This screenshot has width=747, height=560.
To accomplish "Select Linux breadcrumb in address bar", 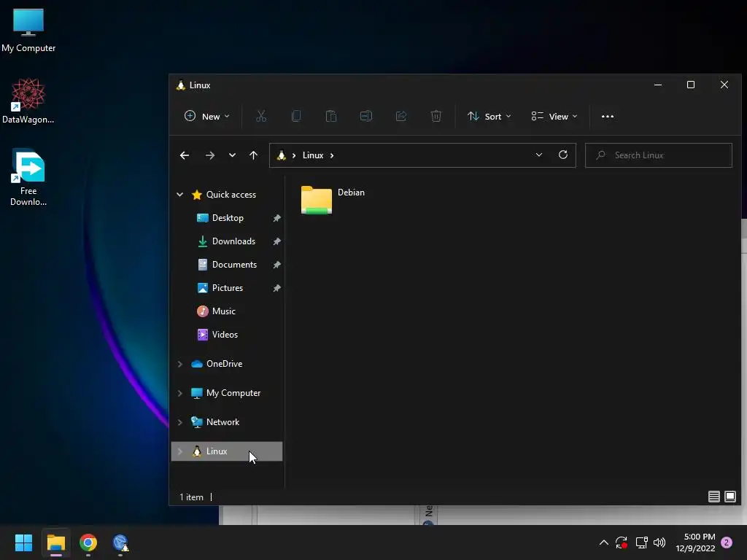I will click(x=313, y=155).
